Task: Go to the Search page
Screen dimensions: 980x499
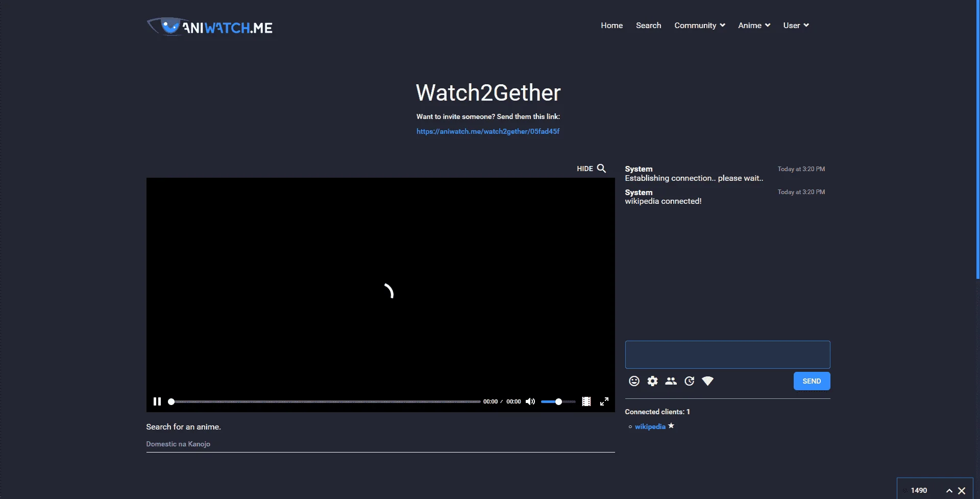Action: pos(648,26)
